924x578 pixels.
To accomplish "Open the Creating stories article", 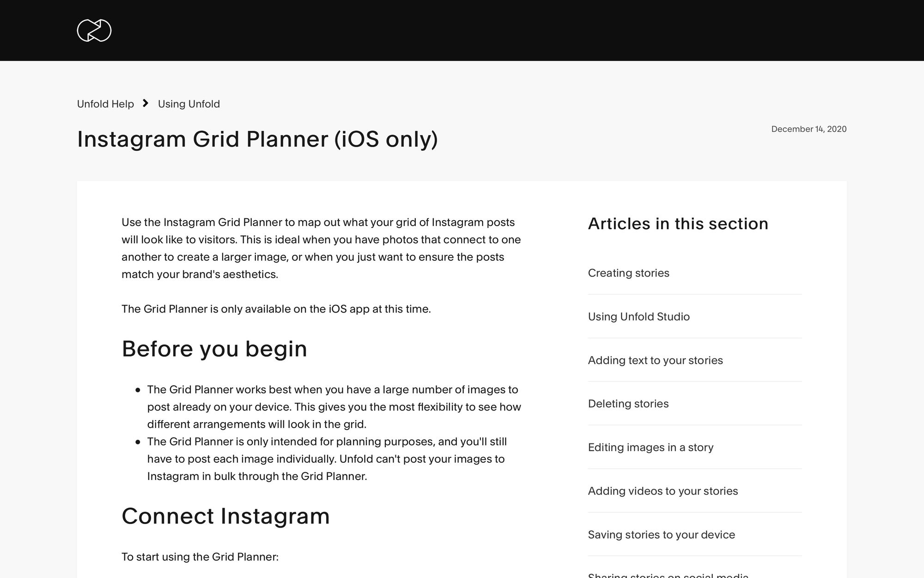I will pyautogui.click(x=628, y=273).
